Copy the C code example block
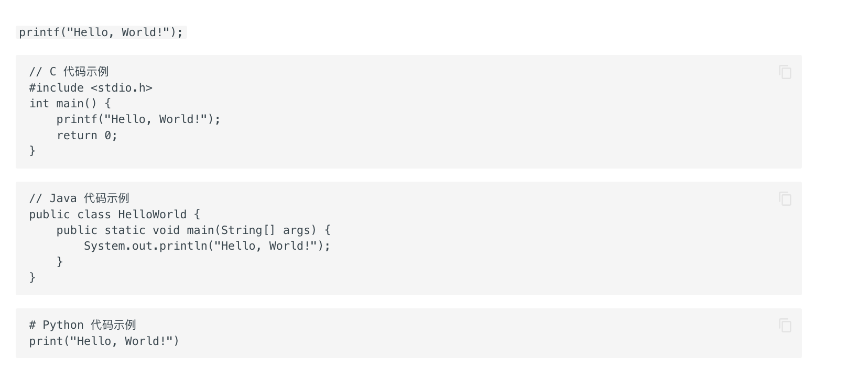This screenshot has width=868, height=379. coord(785,72)
